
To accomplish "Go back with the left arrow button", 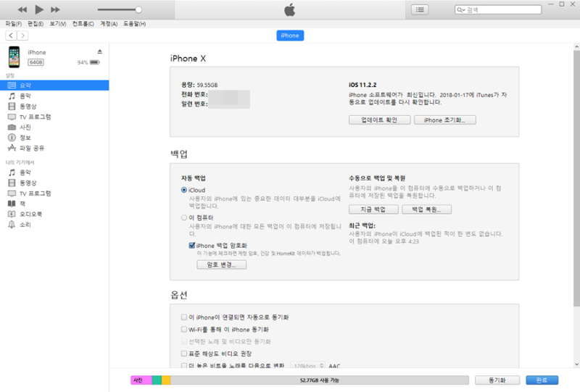I will [x=11, y=36].
